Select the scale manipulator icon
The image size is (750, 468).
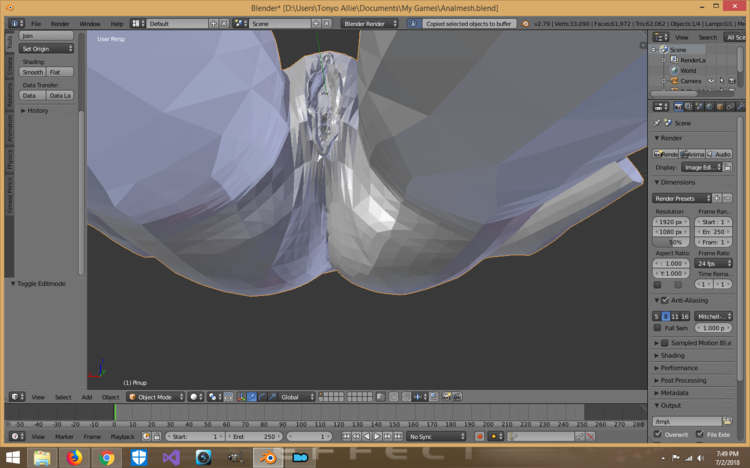tap(273, 397)
